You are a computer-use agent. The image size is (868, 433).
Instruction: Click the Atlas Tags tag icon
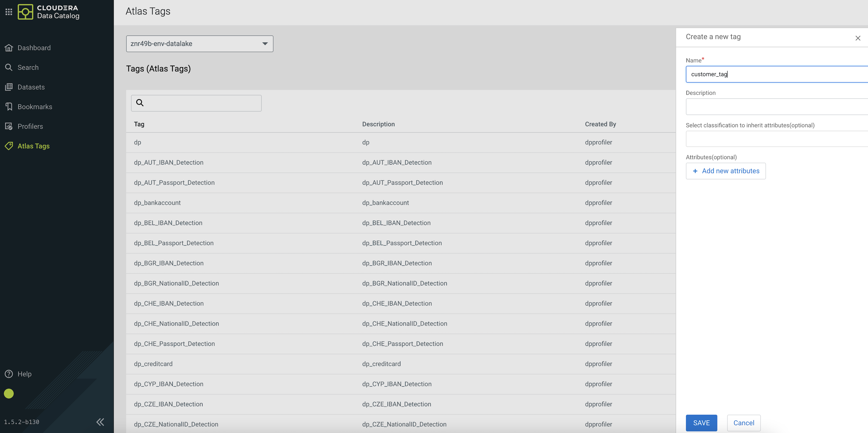[x=9, y=146]
